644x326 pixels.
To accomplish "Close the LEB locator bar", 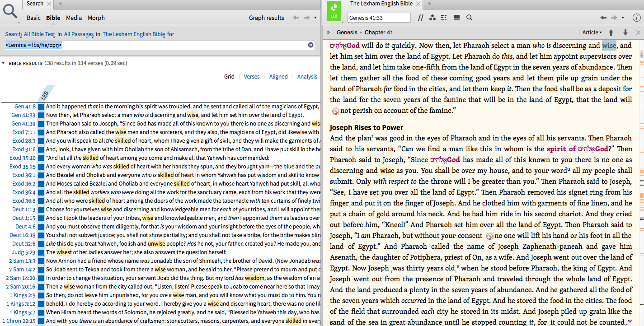I will [638, 33].
